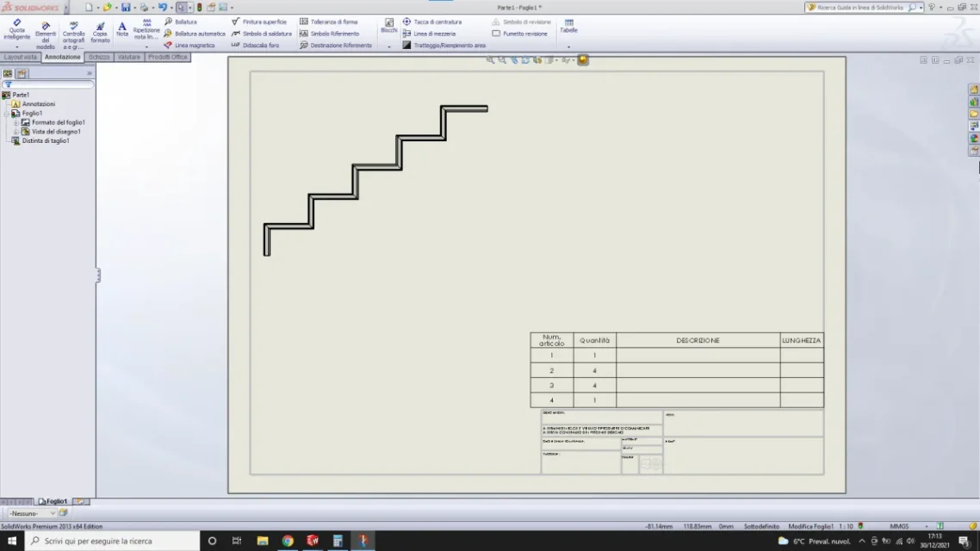This screenshot has width=980, height=551.
Task: Open Google Chrome from taskbar
Action: 288,541
